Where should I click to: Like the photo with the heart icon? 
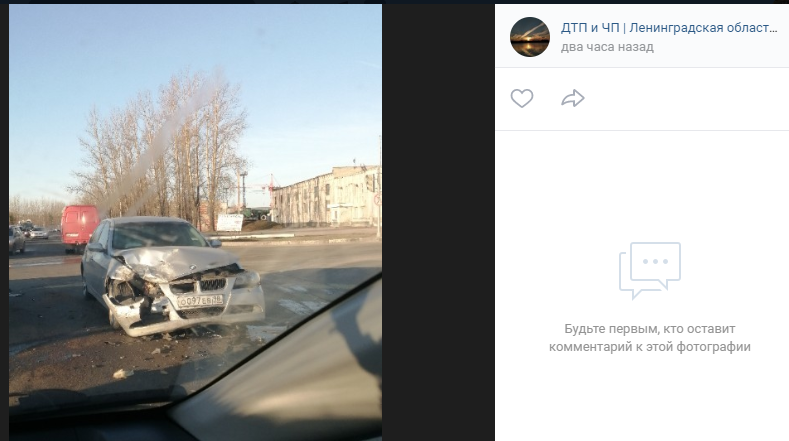point(522,98)
